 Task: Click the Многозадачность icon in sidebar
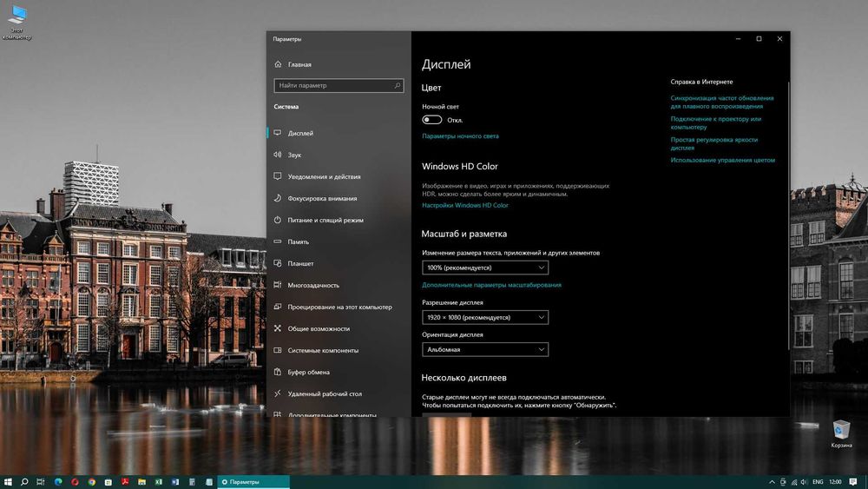click(278, 285)
